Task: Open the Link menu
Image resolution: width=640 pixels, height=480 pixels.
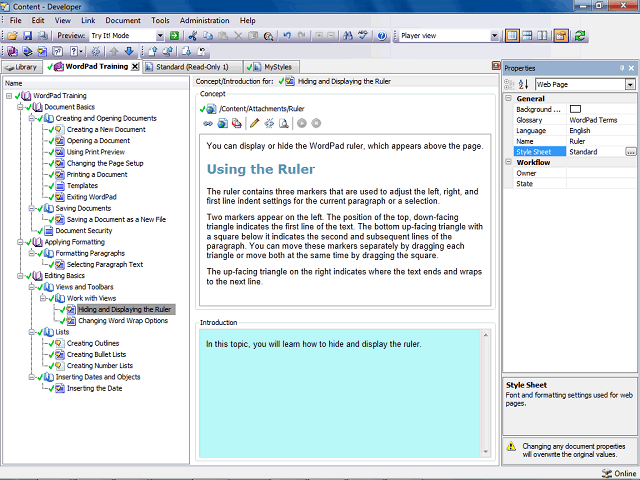Action: pyautogui.click(x=88, y=20)
